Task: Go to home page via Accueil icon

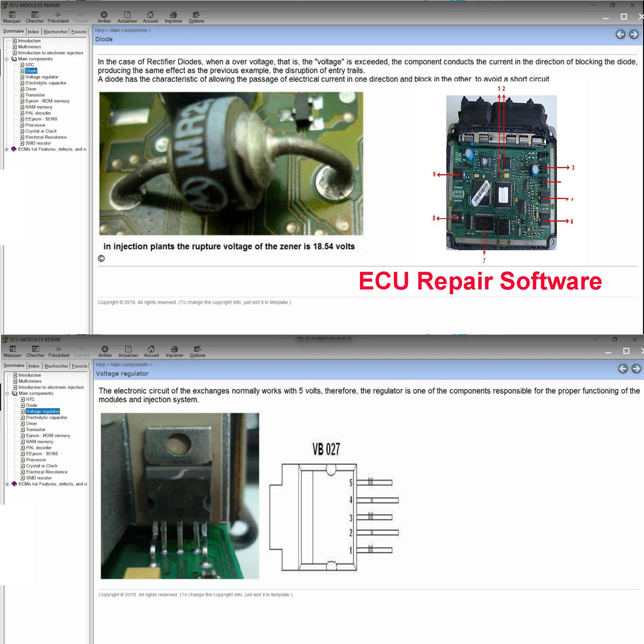Action: pos(150,15)
